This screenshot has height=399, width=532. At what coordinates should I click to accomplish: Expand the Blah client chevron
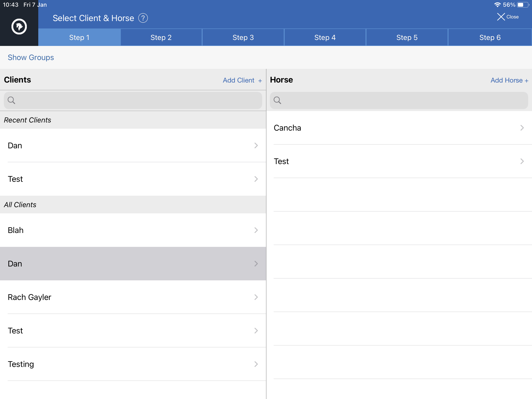click(x=256, y=230)
